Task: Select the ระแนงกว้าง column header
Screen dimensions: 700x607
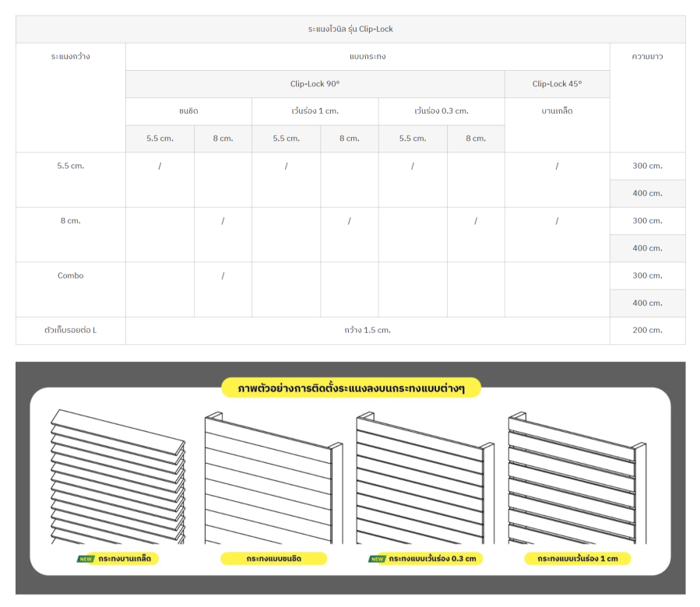Action: tap(71, 98)
